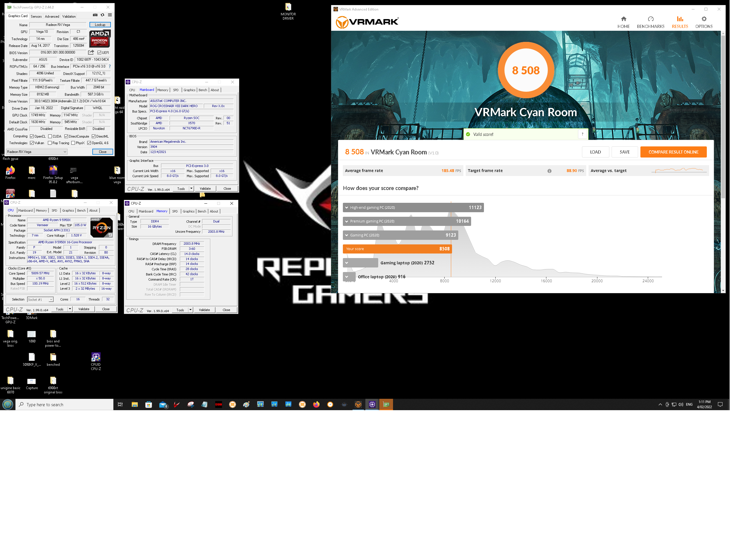The image size is (747, 560).
Task: Click COMPARE RESULT ONLINE button
Action: tap(673, 152)
